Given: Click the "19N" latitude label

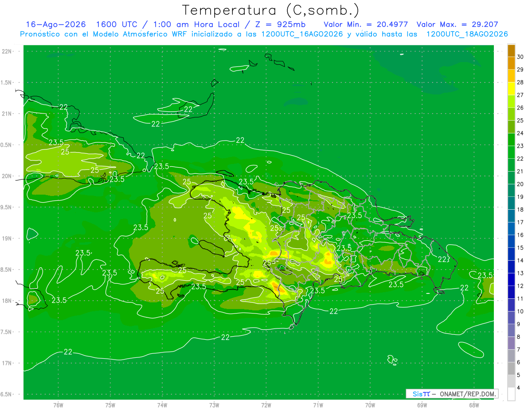Looking at the screenshot, I should [8, 238].
